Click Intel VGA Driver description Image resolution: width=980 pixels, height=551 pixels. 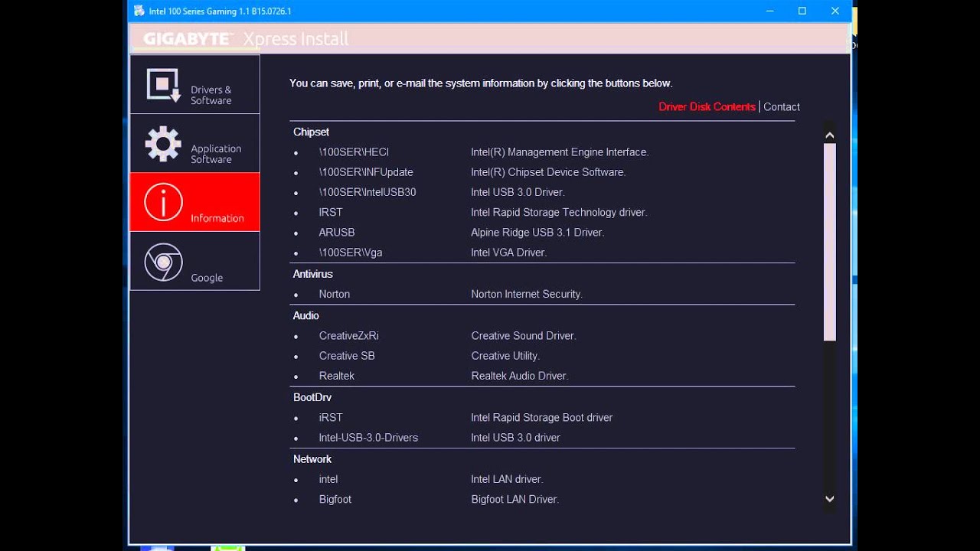(508, 253)
